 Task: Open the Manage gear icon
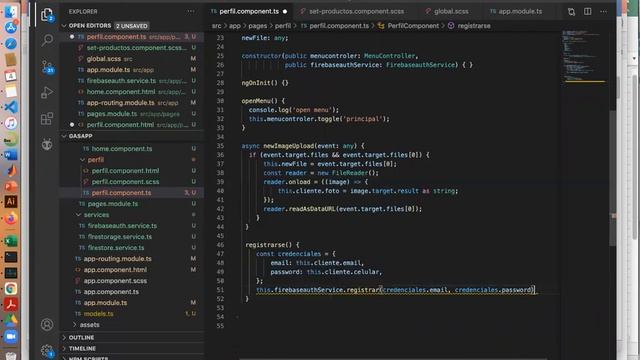[x=47, y=350]
